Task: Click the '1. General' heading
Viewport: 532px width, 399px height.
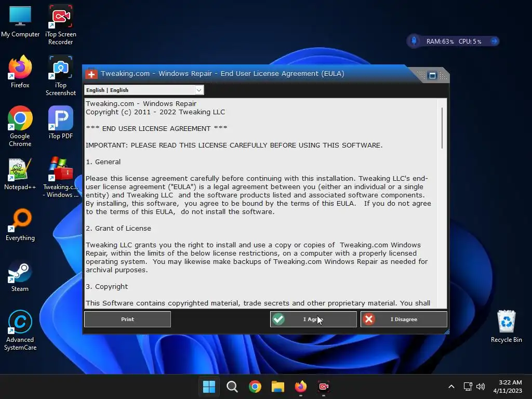Action: point(103,162)
